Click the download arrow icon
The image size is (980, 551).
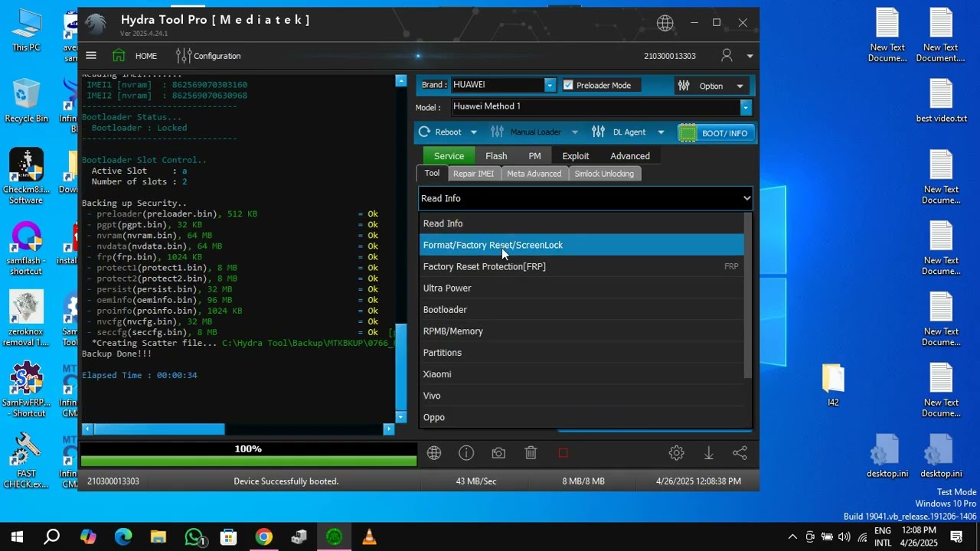pos(708,453)
